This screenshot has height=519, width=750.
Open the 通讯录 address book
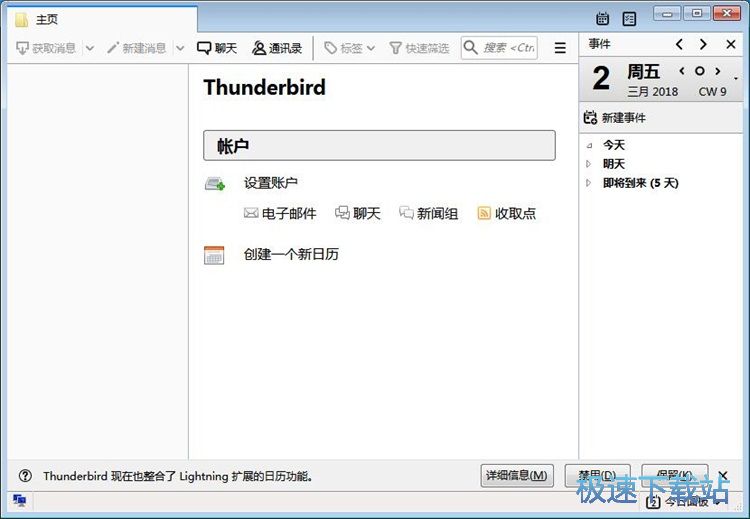tap(277, 48)
